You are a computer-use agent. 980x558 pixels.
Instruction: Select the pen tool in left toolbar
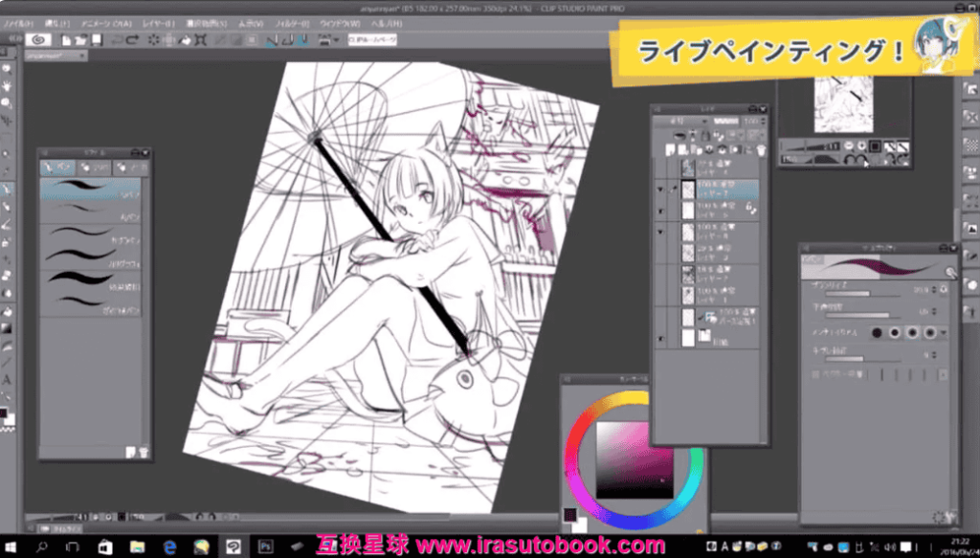coord(7,189)
